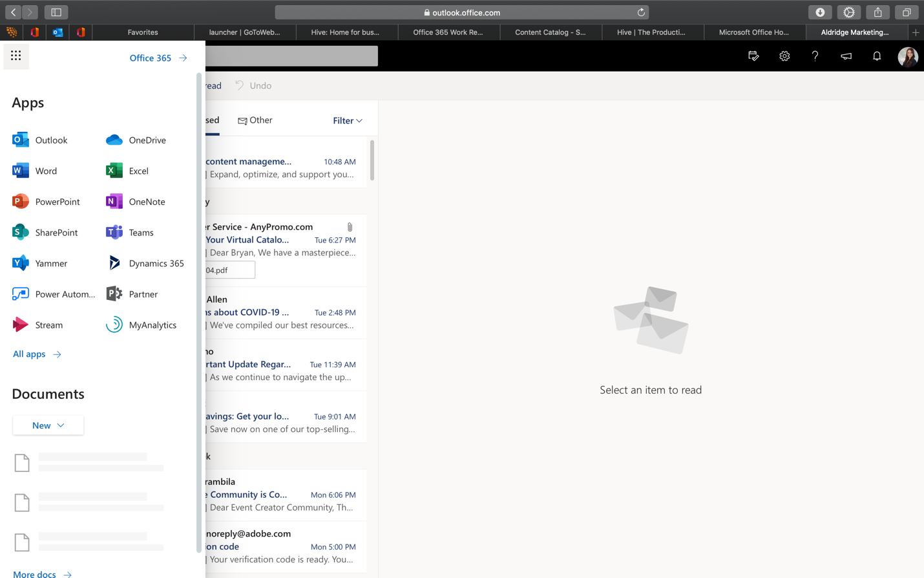Switch to the Other inbox tab
Screen dimensions: 924x578
pos(255,120)
